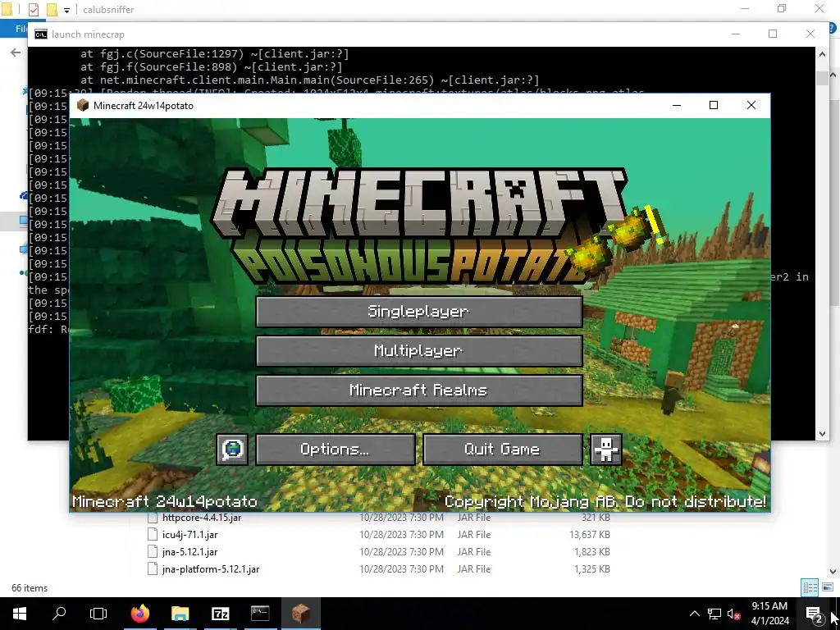Click the New Folder quick-access icon in Explorer

(52, 10)
